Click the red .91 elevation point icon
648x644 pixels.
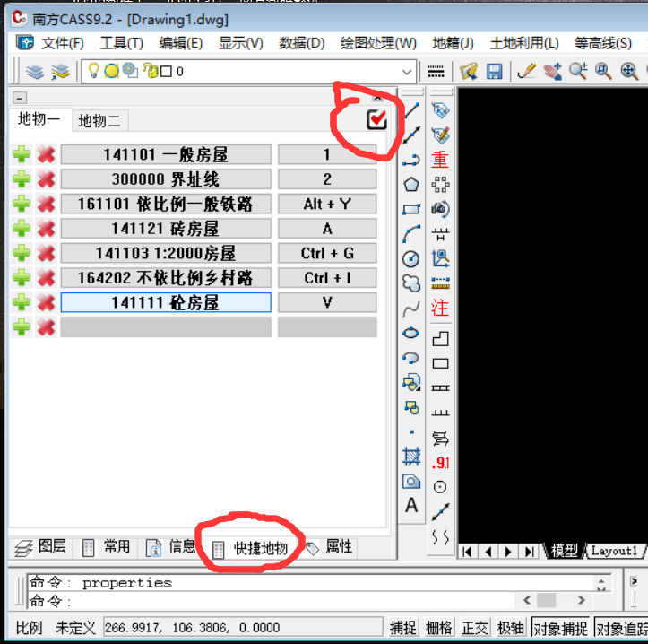[x=440, y=463]
